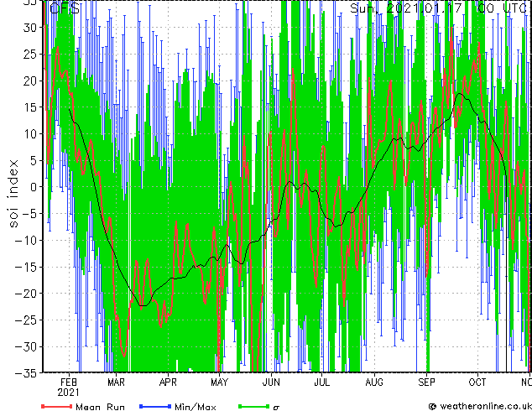Viewport: 532px width, 411px height.
Task: Click the y-axis value −30
Action: (26, 347)
